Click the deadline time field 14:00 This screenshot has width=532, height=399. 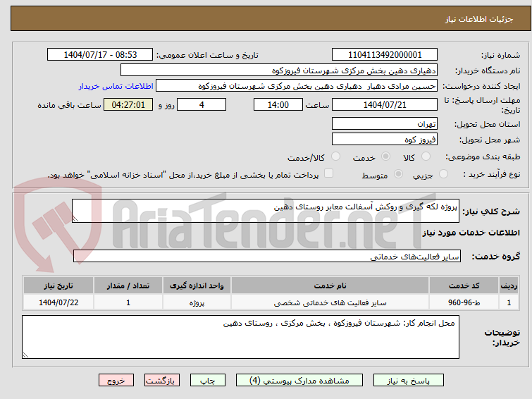click(x=278, y=104)
